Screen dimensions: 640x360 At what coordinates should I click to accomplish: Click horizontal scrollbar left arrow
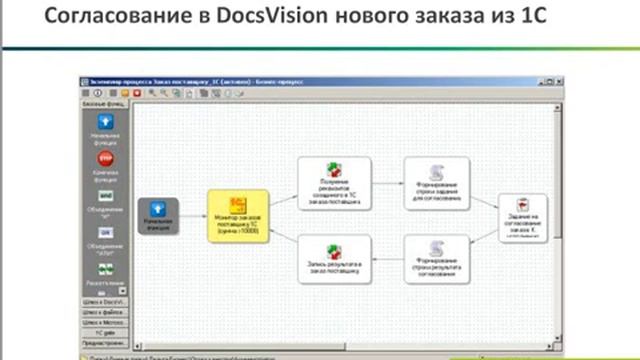(x=138, y=347)
